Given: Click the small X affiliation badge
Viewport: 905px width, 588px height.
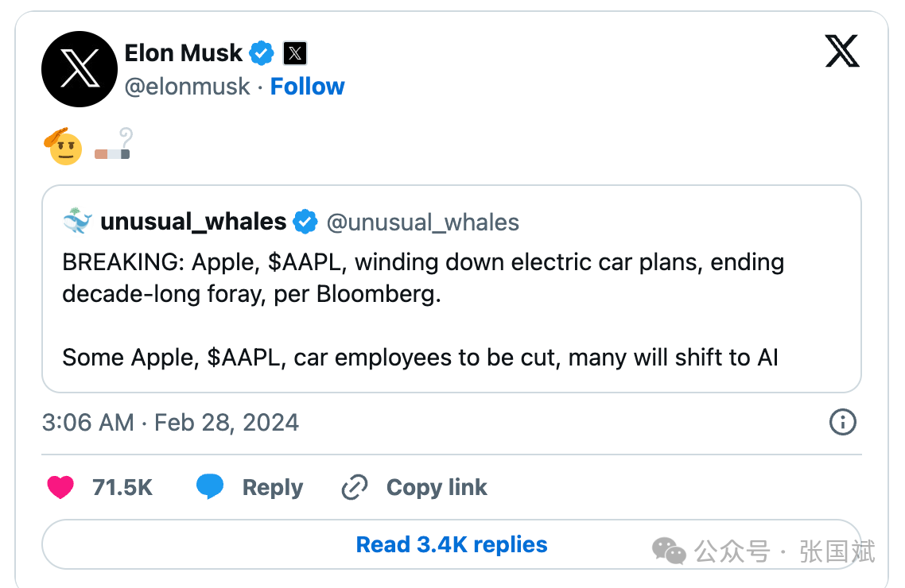Looking at the screenshot, I should (295, 53).
